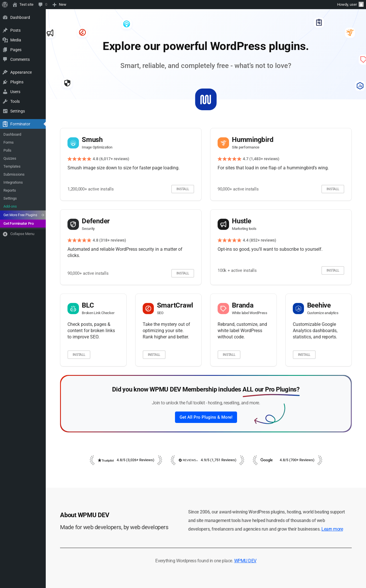Click Hustle 4.4 (852+ reviews) rating

pos(247,240)
